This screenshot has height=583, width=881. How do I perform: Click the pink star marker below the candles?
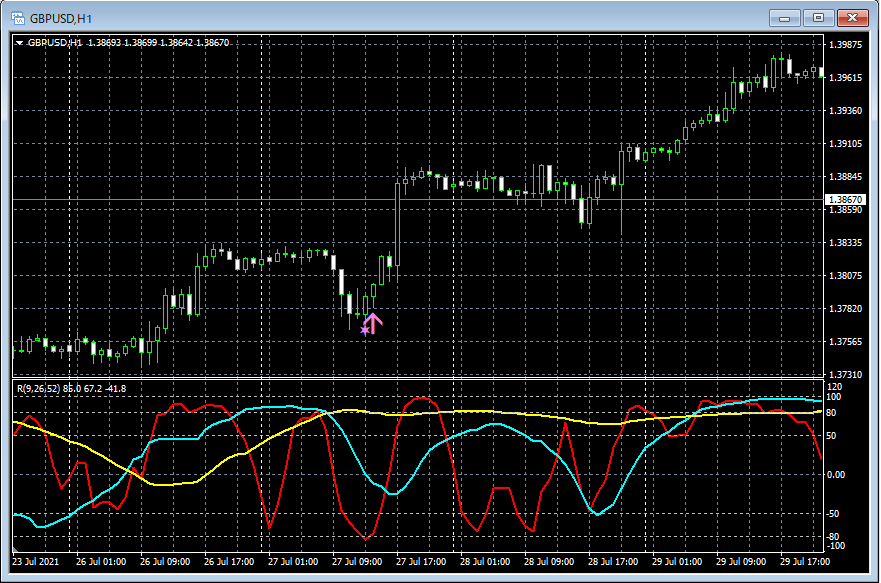[364, 330]
